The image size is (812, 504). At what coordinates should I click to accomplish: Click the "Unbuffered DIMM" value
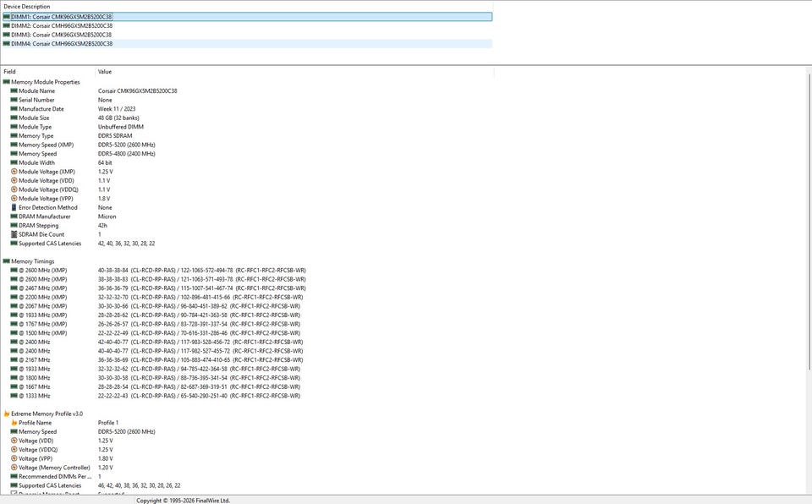[121, 127]
